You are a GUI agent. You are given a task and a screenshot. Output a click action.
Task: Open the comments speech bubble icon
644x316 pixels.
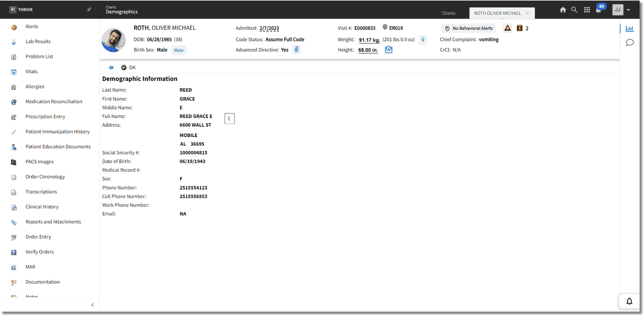pos(630,42)
